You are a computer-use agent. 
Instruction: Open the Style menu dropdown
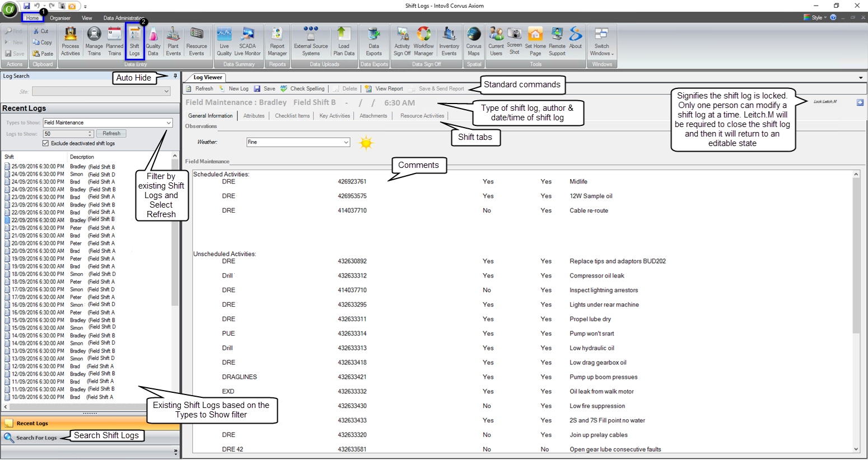(x=816, y=17)
